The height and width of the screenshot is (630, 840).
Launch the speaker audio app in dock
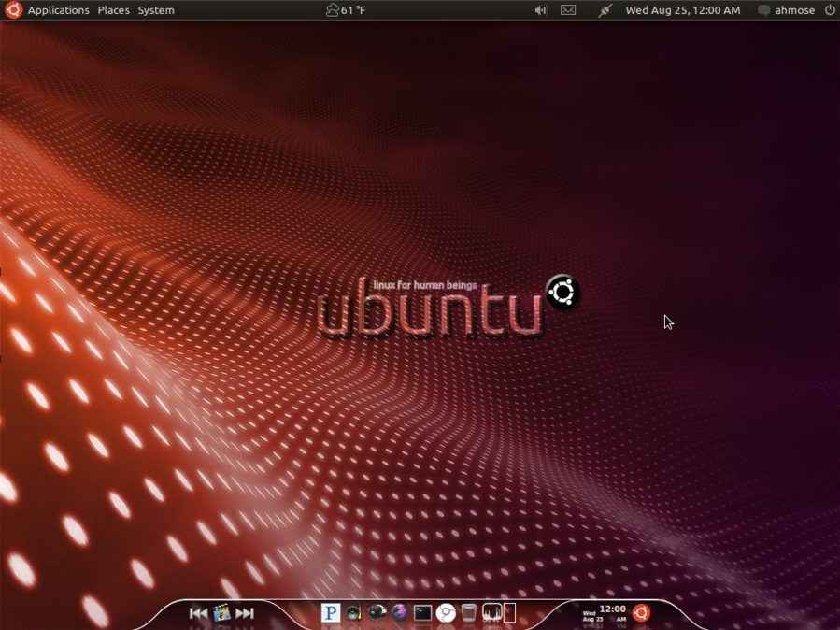(353, 613)
